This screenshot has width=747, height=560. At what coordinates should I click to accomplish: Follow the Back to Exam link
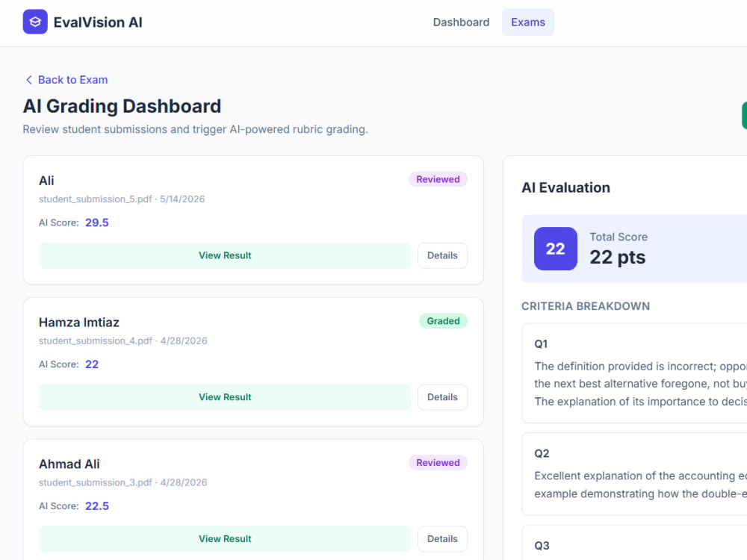point(66,80)
